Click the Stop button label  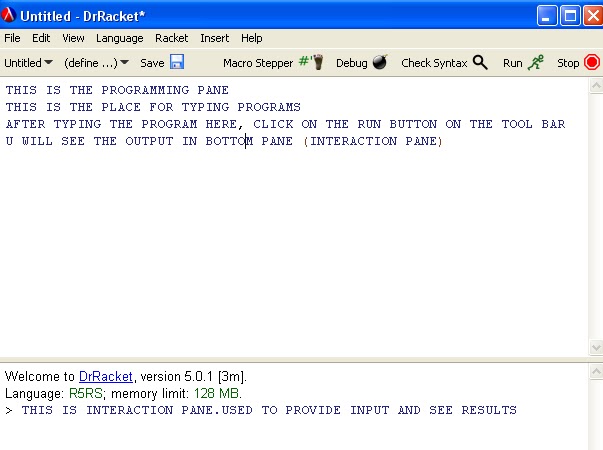click(568, 63)
